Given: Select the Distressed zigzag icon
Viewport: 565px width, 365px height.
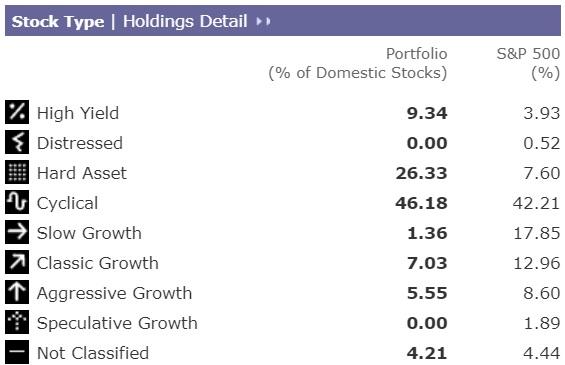Looking at the screenshot, I should (17, 142).
